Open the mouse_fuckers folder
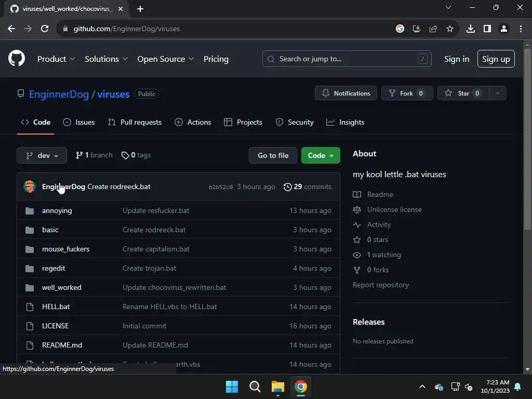Screen dimensions: 532x399 click(66, 249)
